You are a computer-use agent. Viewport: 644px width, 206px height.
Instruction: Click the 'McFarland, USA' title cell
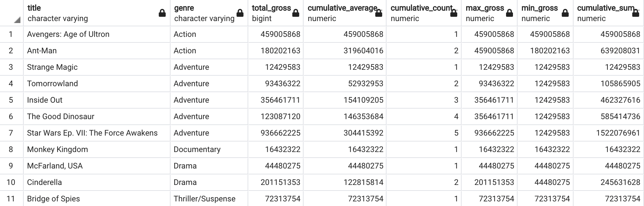pyautogui.click(x=97, y=166)
